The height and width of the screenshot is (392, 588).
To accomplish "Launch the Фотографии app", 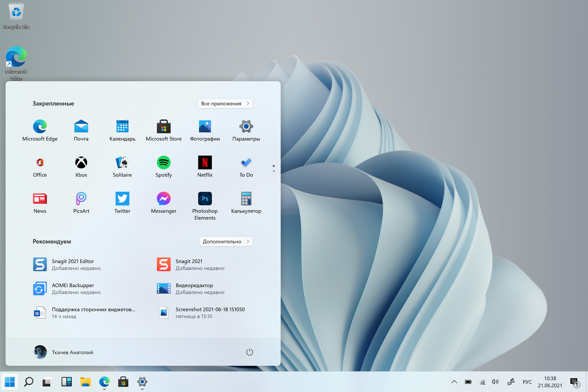I will pos(205,131).
